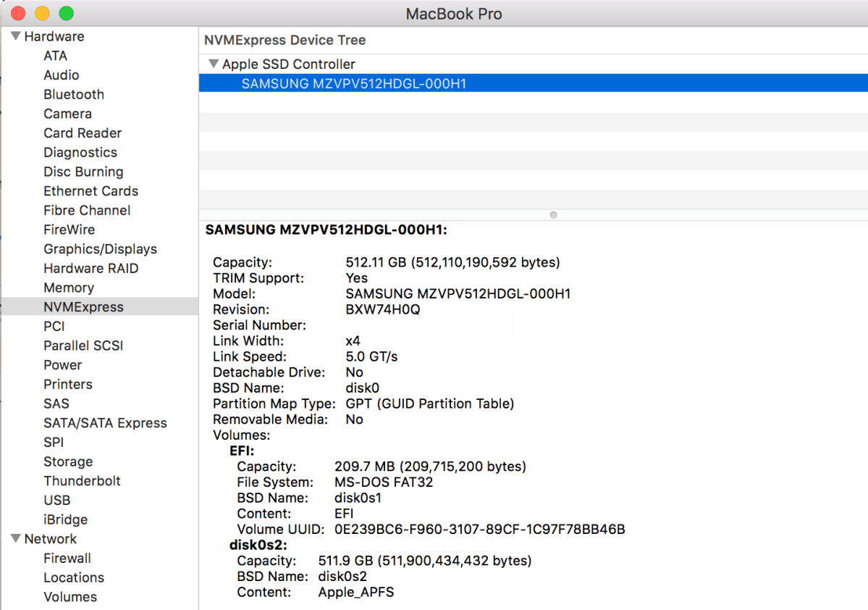Screen dimensions: 868x610
Task: Click the disk0s2 capacity 511.9 GB value
Action: click(x=425, y=561)
